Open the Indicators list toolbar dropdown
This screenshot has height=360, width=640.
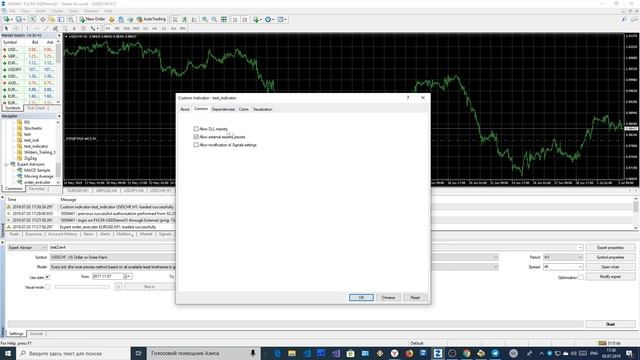(257, 19)
